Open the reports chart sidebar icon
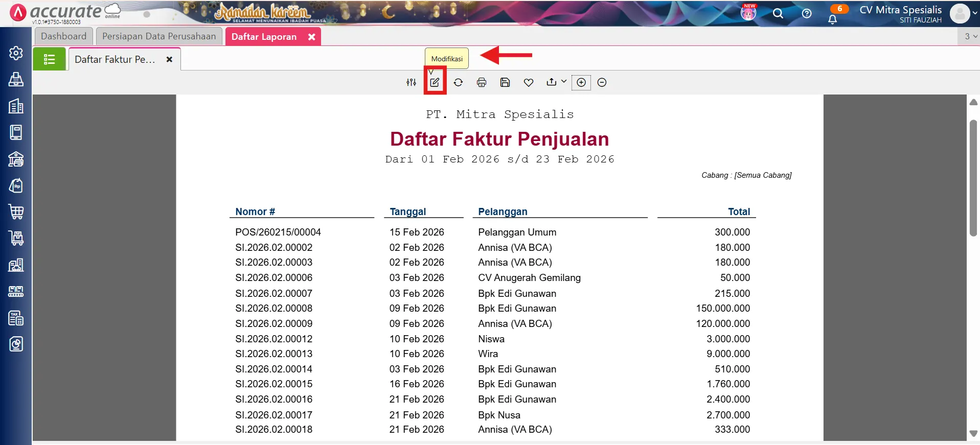980x445 pixels. [x=16, y=344]
